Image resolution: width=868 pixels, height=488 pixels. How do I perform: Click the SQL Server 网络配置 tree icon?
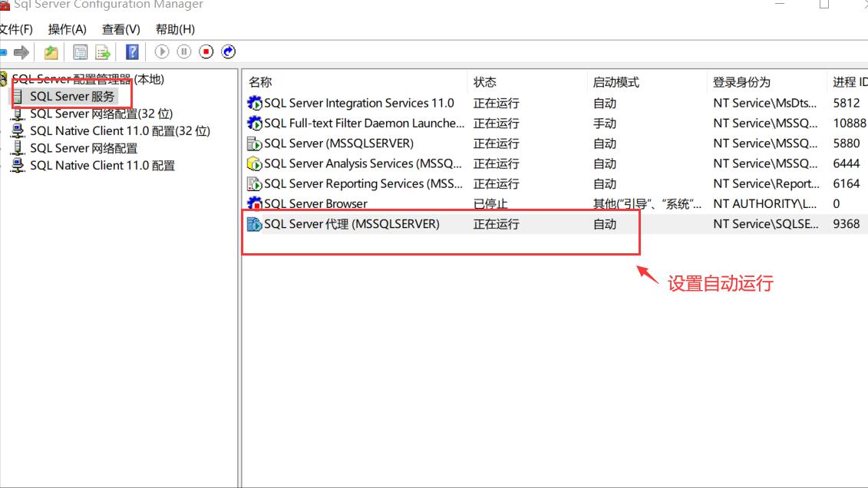click(x=18, y=148)
